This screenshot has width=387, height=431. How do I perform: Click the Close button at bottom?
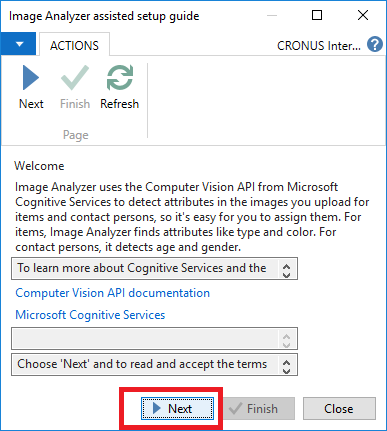click(x=339, y=408)
